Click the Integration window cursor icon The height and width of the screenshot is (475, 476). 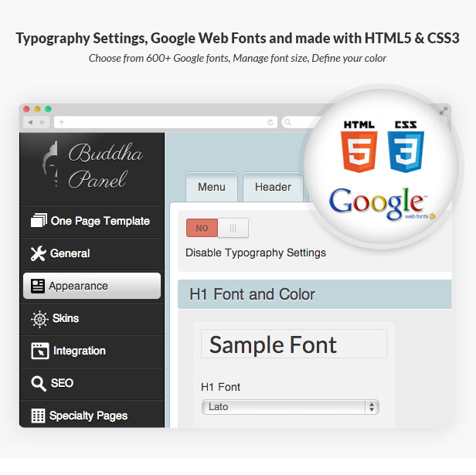click(x=39, y=351)
